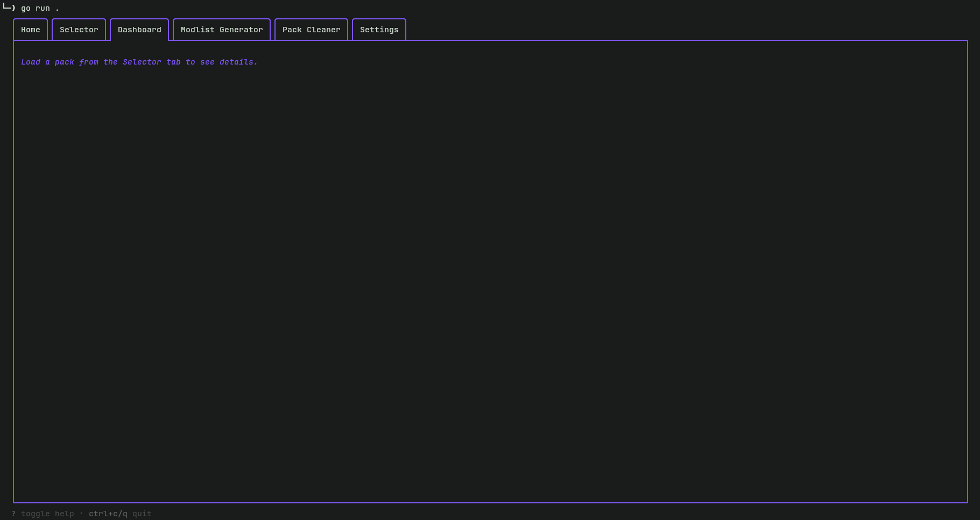Switch to the Pack Cleaner tab
The image size is (980, 520).
click(311, 30)
